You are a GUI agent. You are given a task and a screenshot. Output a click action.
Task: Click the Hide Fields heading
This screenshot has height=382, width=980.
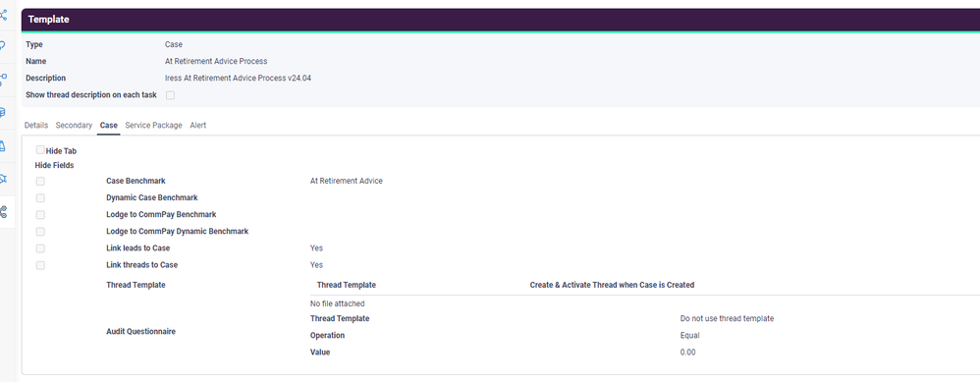54,166
